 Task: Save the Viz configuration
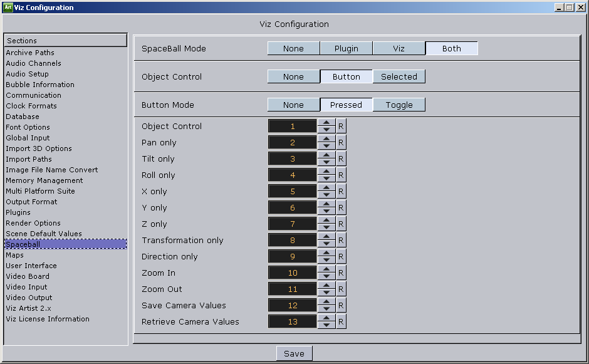point(294,354)
